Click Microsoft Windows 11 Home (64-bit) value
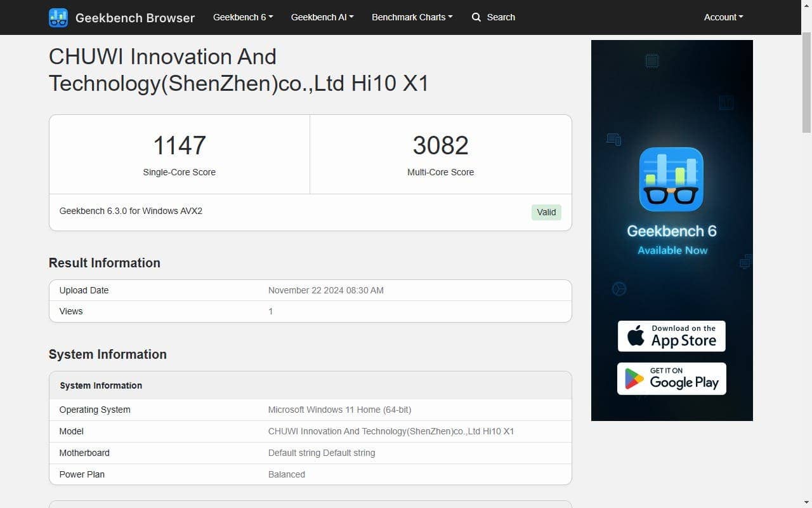Image resolution: width=812 pixels, height=508 pixels. tap(339, 410)
